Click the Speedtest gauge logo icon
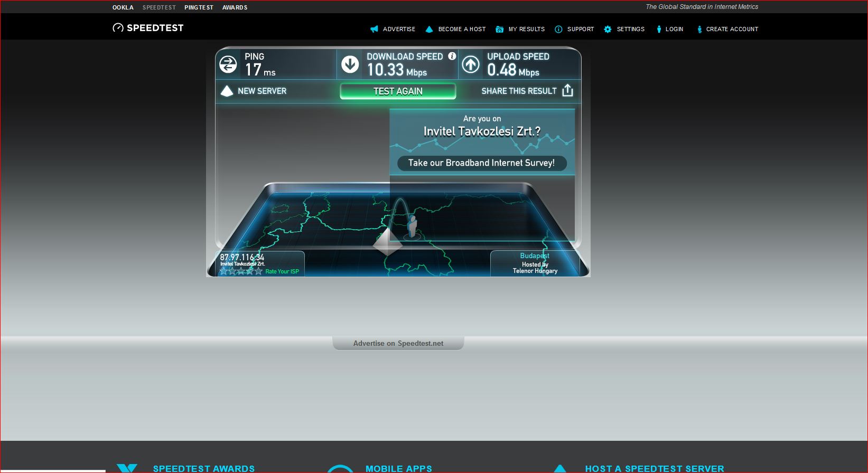The height and width of the screenshot is (473, 868). [118, 27]
